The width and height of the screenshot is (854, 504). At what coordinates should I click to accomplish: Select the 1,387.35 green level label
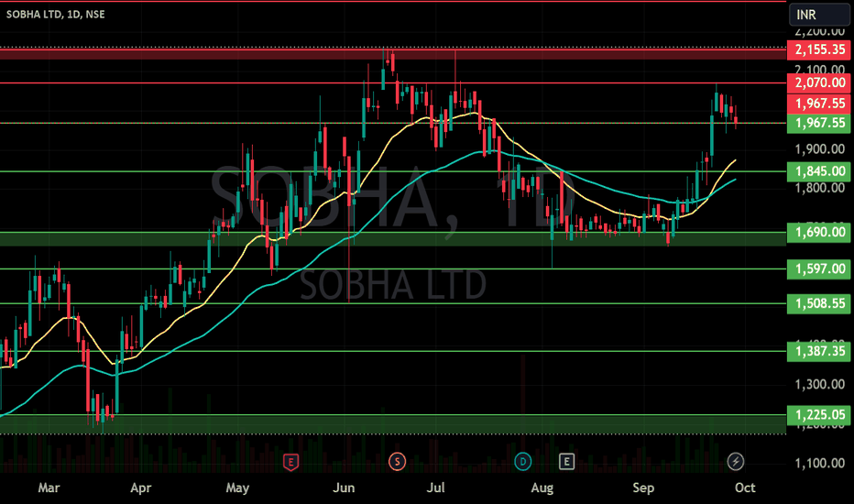[x=819, y=352]
